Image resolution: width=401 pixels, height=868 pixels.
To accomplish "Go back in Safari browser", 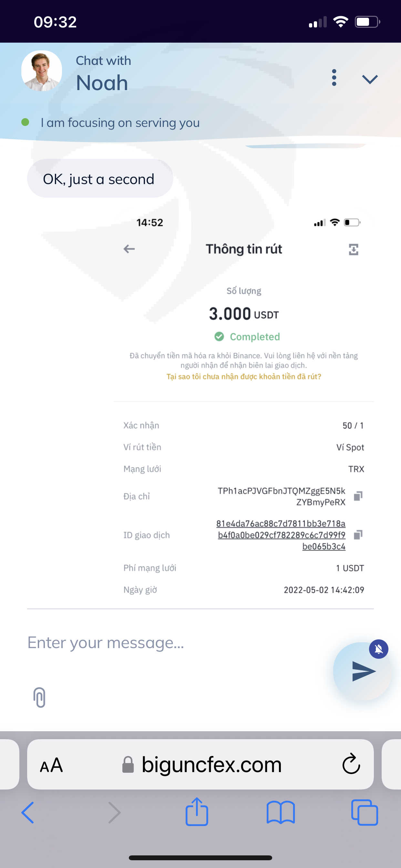I will (28, 812).
